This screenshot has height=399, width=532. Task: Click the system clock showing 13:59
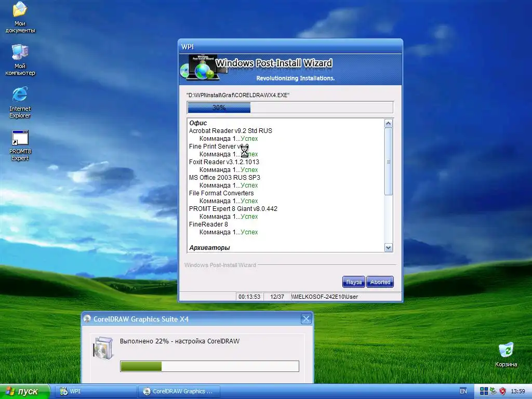coord(518,391)
